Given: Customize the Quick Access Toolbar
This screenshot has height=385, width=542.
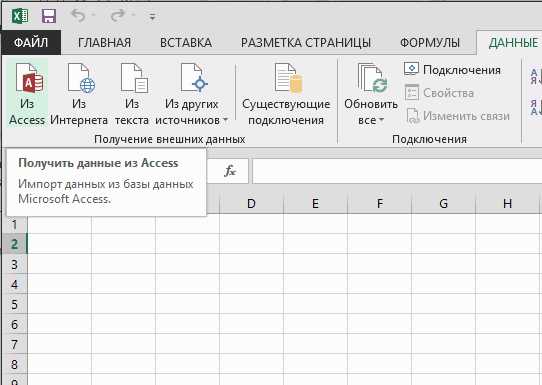Looking at the screenshot, I should [152, 16].
